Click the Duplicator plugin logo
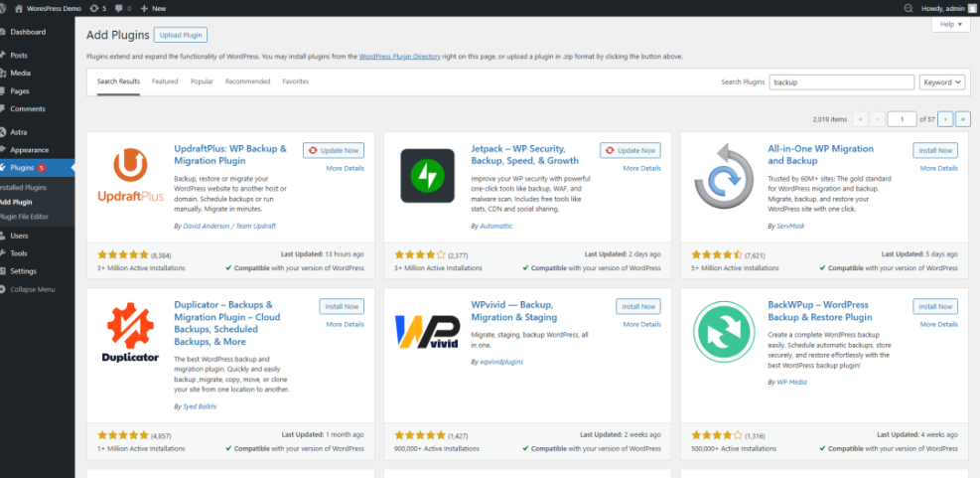 131,332
